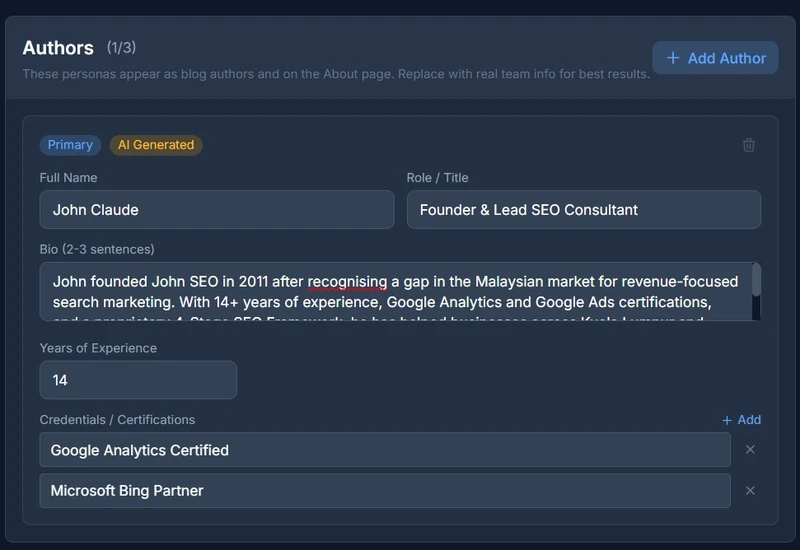Add a new credential with the Add link
Image resolution: width=800 pixels, height=550 pixels.
point(741,420)
